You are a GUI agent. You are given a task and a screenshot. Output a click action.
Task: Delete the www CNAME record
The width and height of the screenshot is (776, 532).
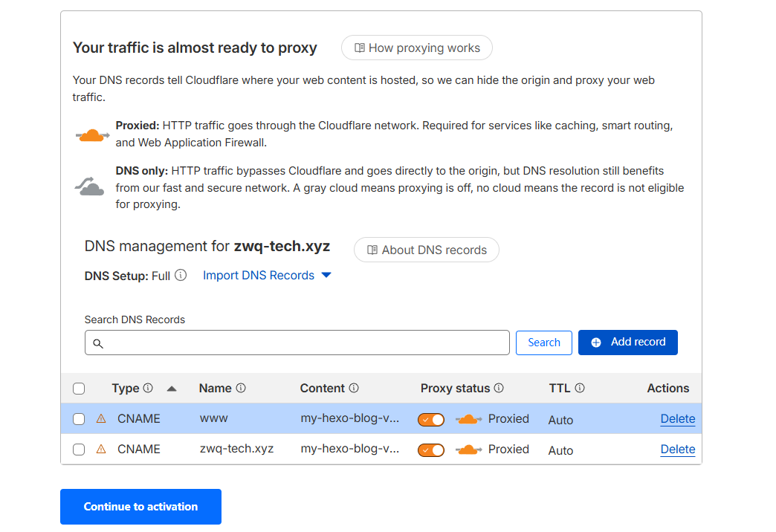pos(678,418)
